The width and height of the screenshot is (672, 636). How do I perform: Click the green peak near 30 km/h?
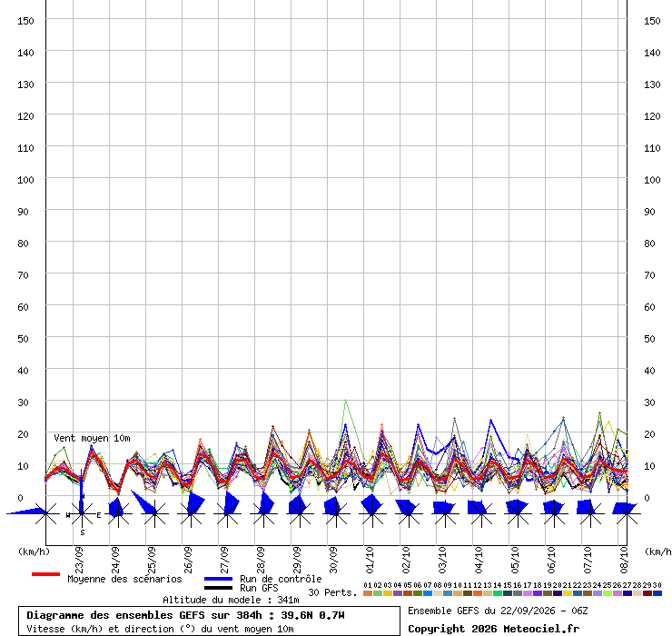click(x=345, y=400)
